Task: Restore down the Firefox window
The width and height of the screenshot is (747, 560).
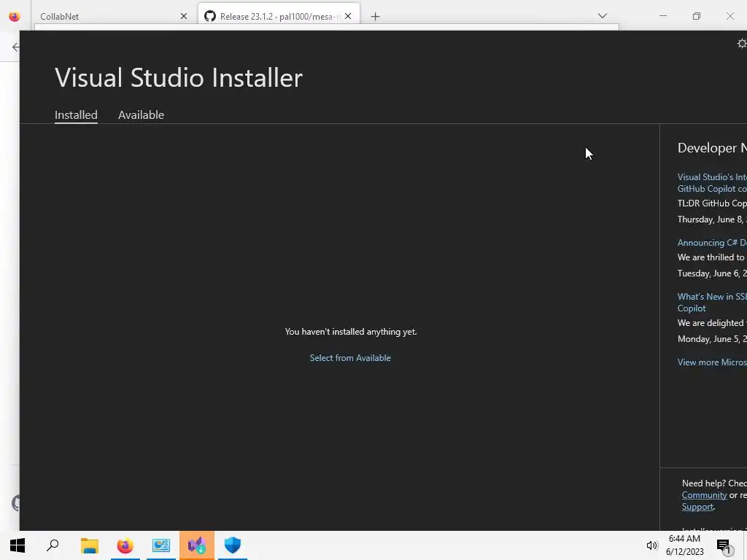Action: click(697, 16)
